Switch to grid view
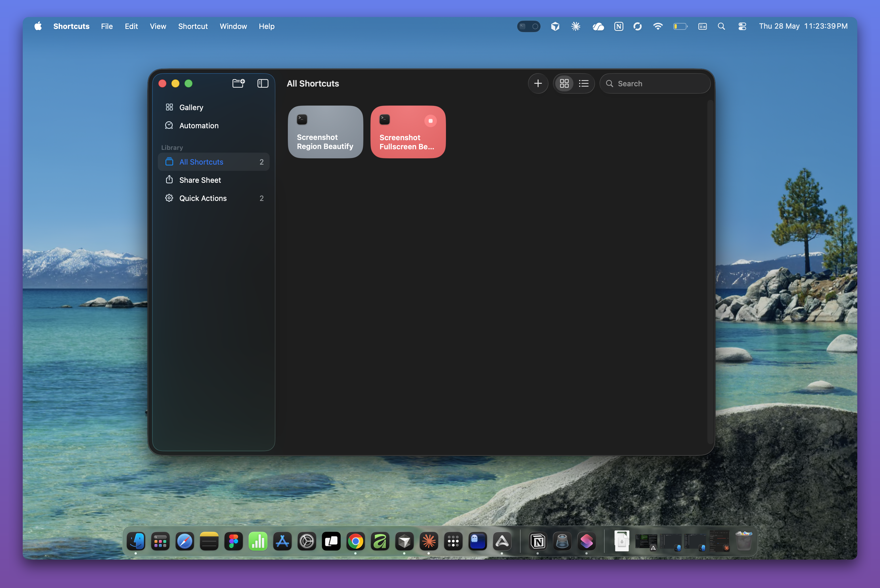This screenshot has height=588, width=880. click(x=564, y=83)
